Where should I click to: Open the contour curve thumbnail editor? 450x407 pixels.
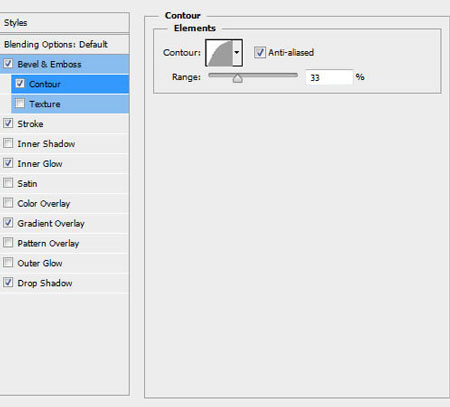point(219,53)
